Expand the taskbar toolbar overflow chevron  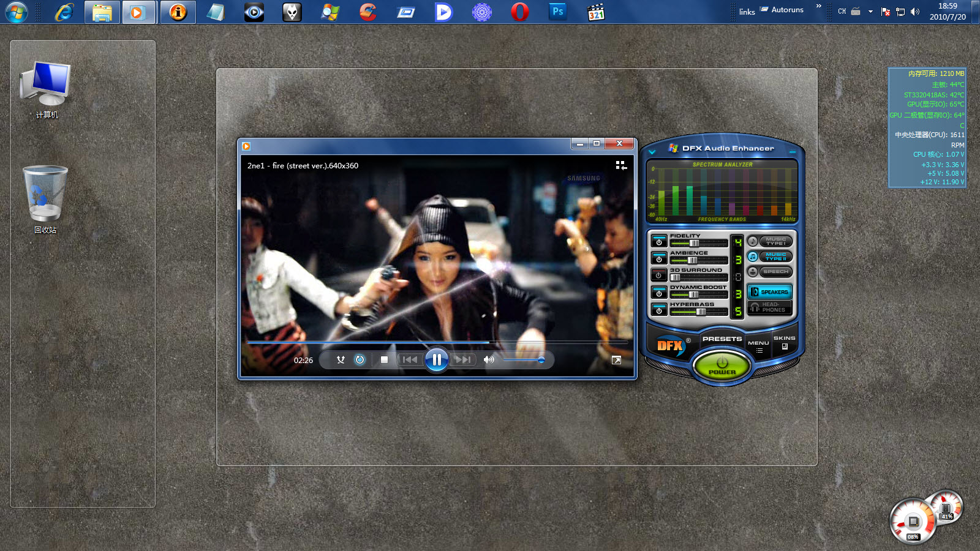point(819,6)
